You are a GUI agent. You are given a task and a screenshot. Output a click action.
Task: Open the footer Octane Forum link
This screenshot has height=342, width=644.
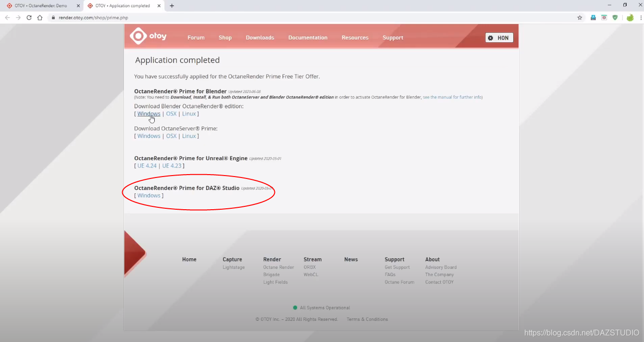tap(399, 282)
